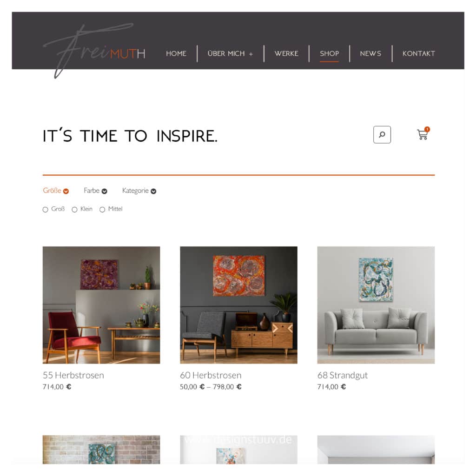Click the FreiMUTH logo

[94, 50]
